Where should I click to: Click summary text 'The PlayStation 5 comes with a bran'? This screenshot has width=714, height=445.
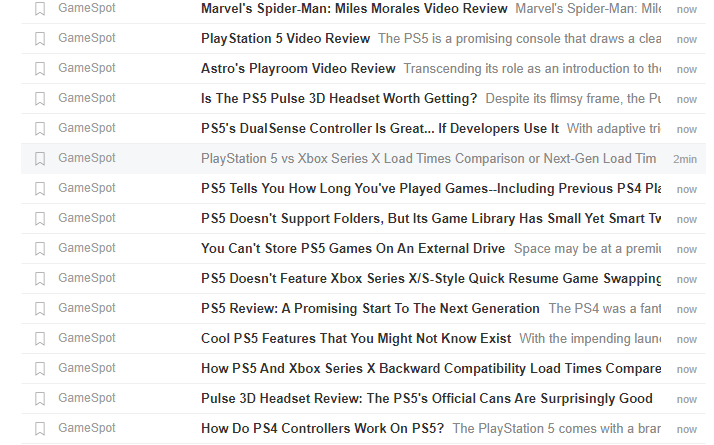(556, 430)
